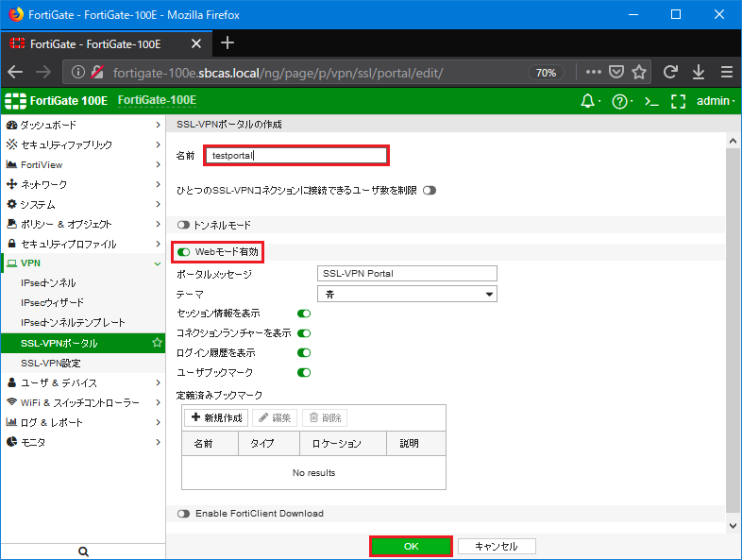Sort by ロケーション column header
The width and height of the screenshot is (742, 560).
(x=343, y=444)
